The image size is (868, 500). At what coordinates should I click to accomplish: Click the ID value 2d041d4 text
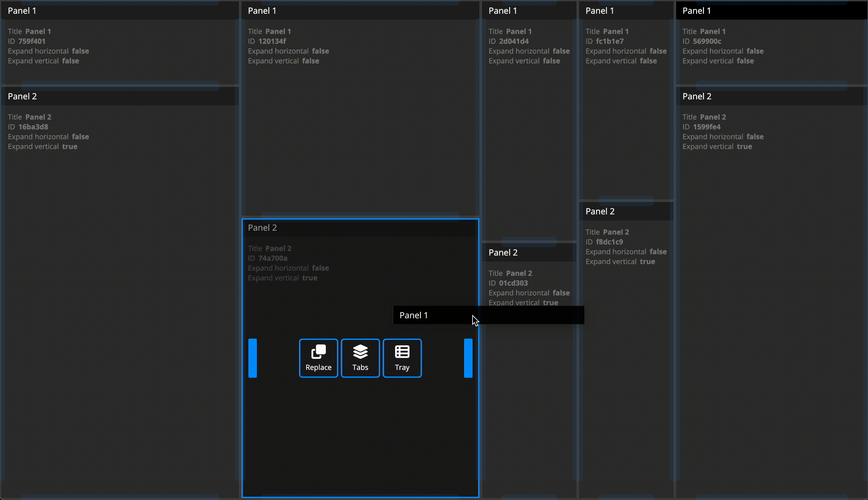pyautogui.click(x=514, y=41)
